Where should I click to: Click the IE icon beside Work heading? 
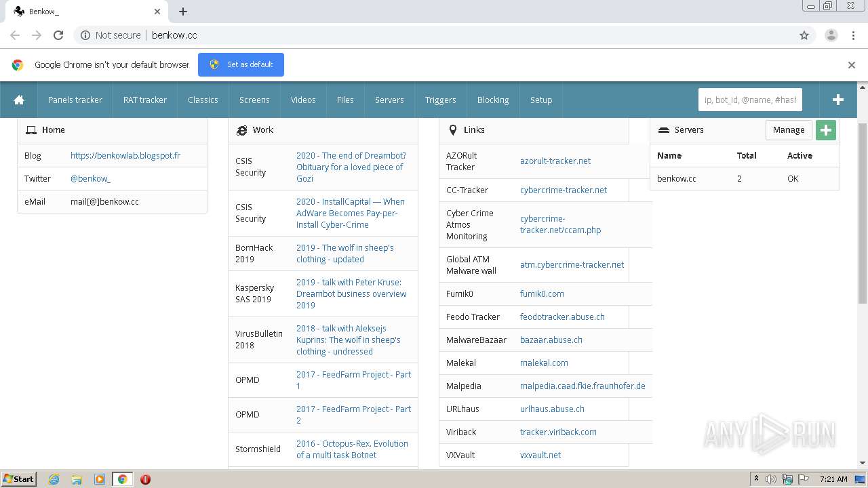click(x=241, y=130)
